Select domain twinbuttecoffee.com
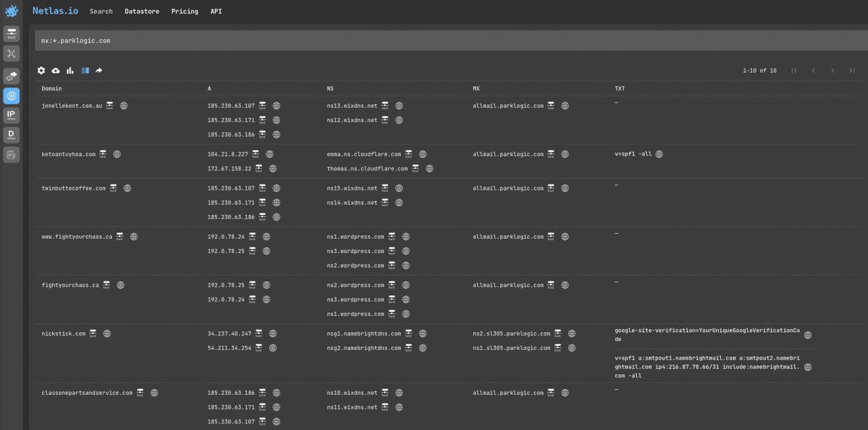This screenshot has width=868, height=430. (73, 189)
